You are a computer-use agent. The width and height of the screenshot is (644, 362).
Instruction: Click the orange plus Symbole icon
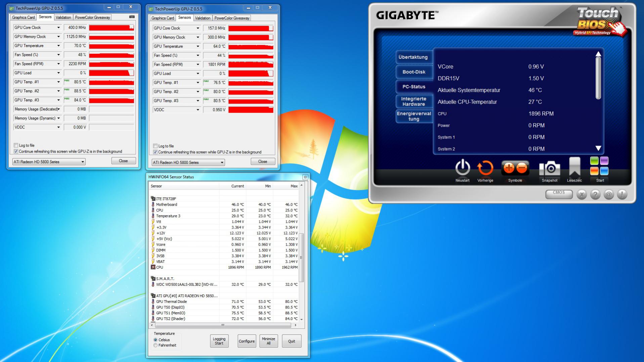pos(509,168)
